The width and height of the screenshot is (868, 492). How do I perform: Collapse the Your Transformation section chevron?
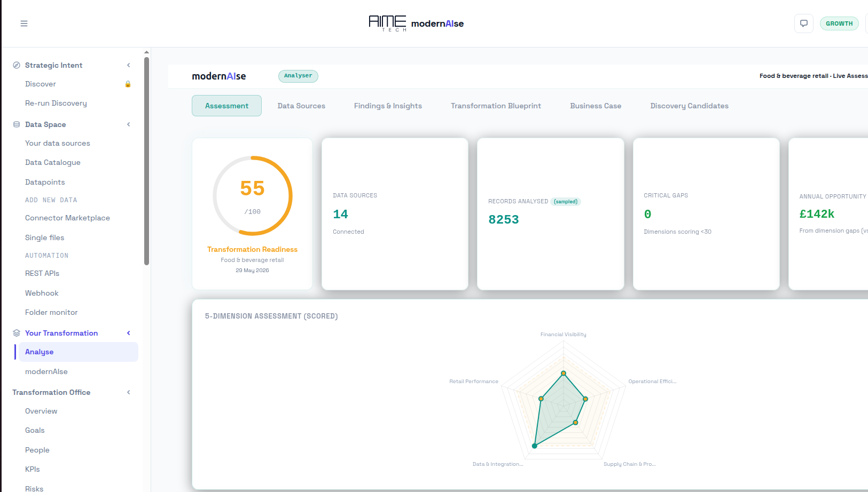click(128, 333)
